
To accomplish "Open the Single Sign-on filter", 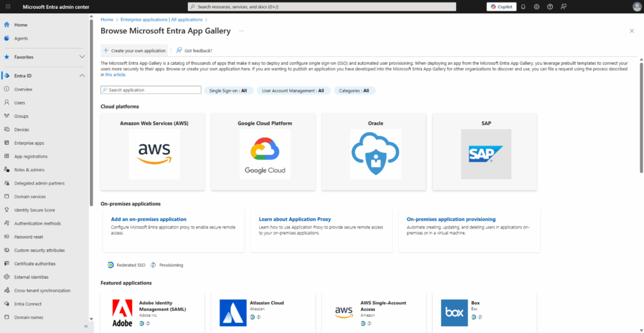I will 229,91.
